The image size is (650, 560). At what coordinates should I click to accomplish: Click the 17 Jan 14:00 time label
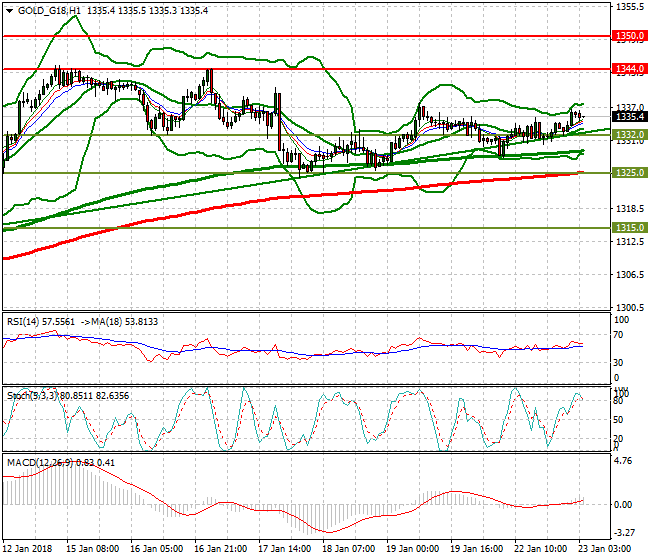coord(285,549)
